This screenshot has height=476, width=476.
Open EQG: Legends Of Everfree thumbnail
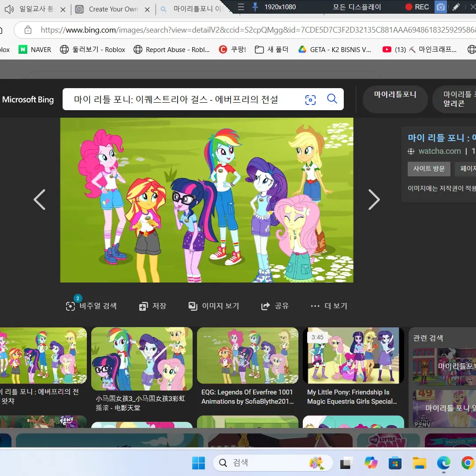pos(248,356)
